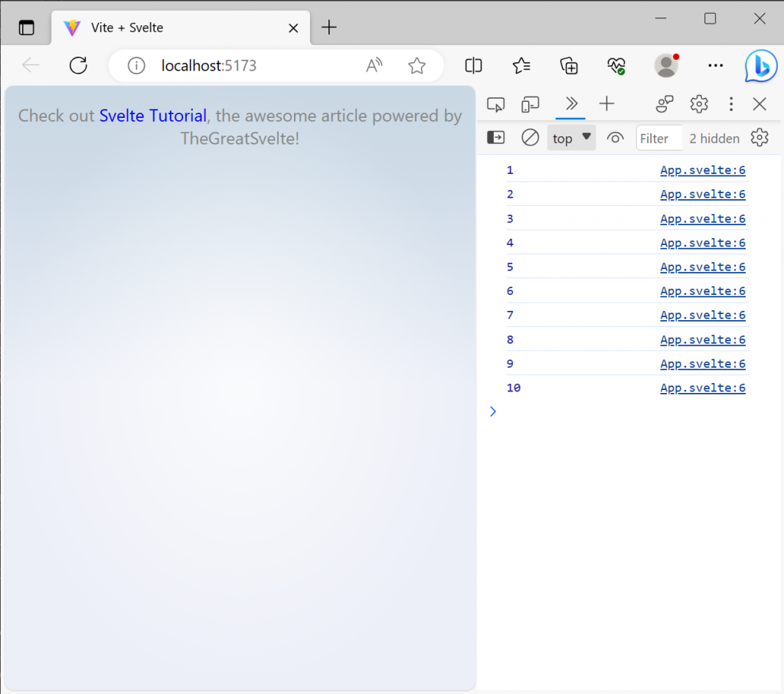784x694 pixels.
Task: Select the Inspect element tool in DevTools
Action: click(x=495, y=104)
